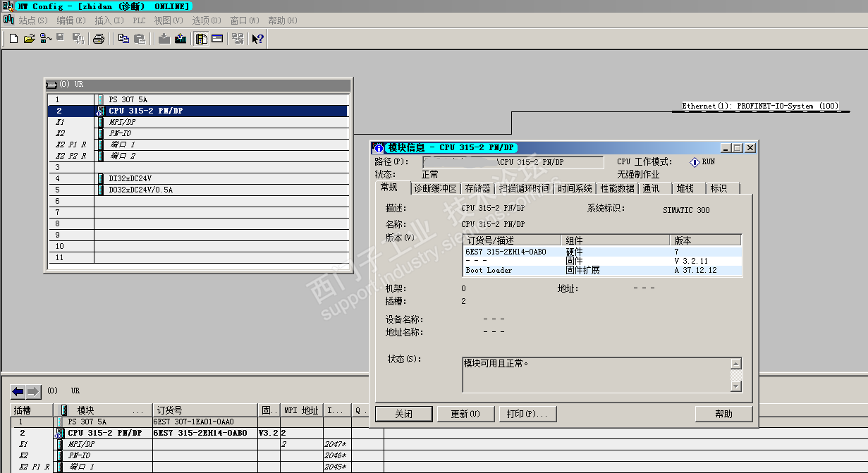Click the down arrow of the 状态 text scrollbar
This screenshot has height=473, width=868.
736,386
